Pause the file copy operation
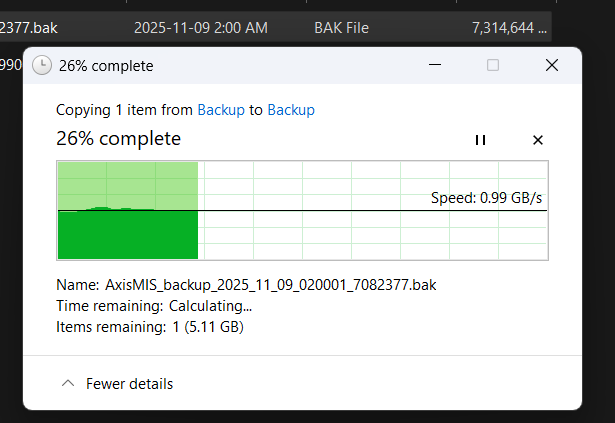The height and width of the screenshot is (423, 615). pyautogui.click(x=480, y=140)
